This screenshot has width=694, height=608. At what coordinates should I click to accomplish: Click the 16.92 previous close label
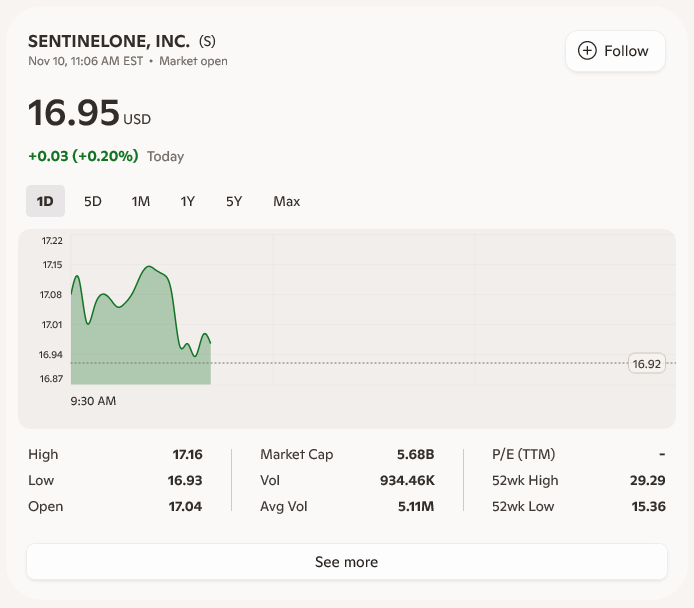[647, 363]
